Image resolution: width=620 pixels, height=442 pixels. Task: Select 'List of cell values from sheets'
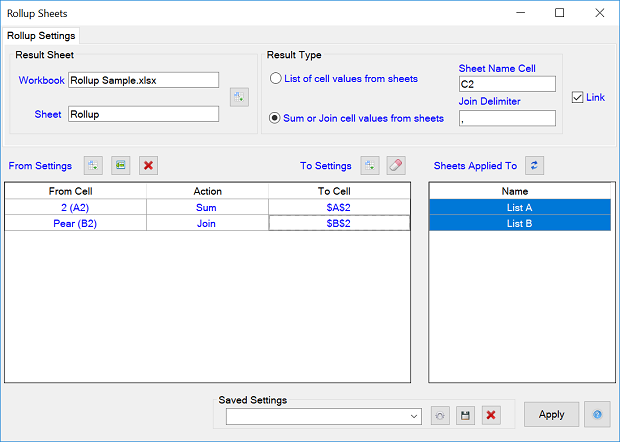[276, 78]
